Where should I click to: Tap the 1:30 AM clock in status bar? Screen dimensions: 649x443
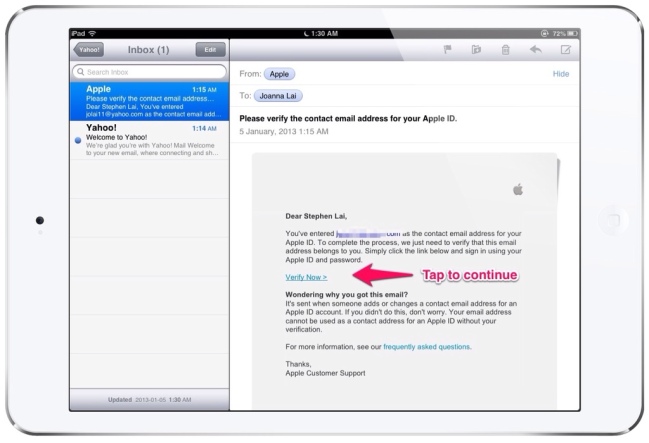tap(324, 34)
